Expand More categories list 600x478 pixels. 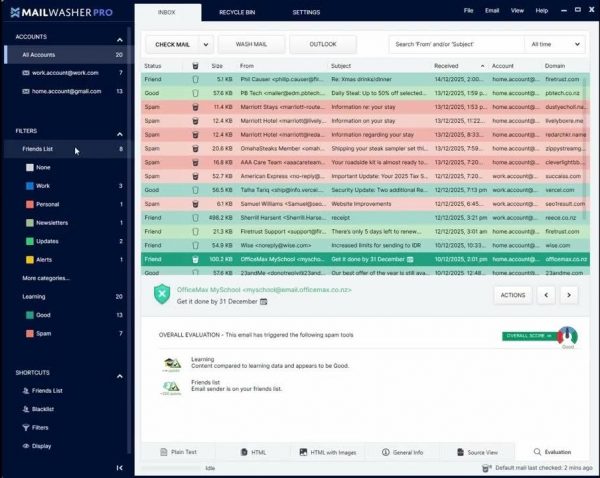tap(46, 278)
